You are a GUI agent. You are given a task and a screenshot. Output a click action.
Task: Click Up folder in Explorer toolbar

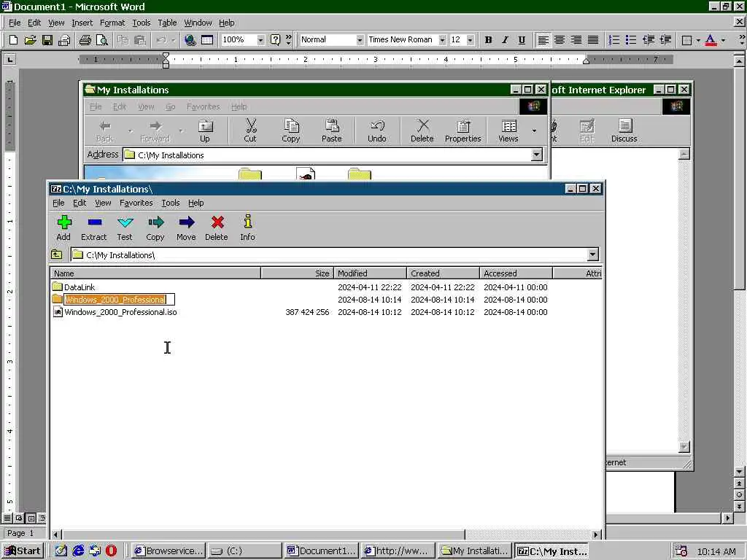[205, 131]
